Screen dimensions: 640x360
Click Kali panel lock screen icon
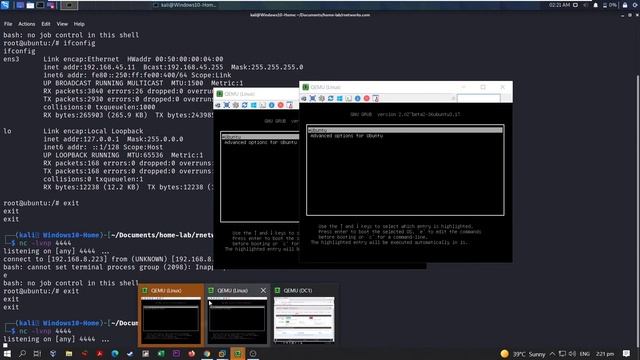point(625,5)
